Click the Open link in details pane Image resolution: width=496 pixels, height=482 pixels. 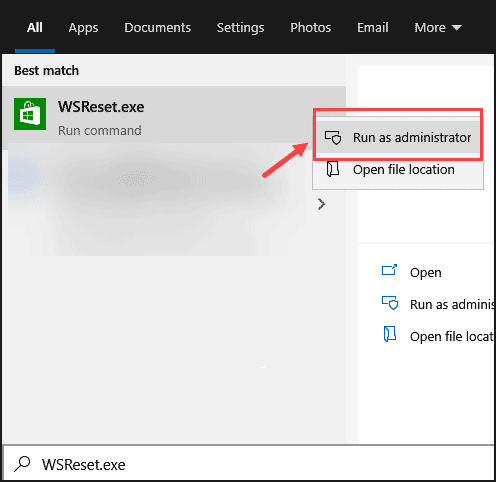point(426,272)
